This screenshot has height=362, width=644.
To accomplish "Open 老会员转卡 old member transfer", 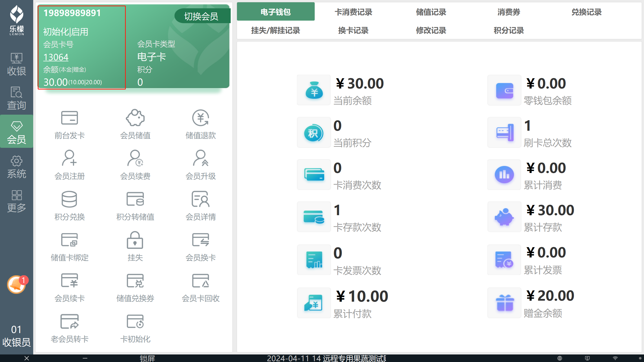I will (x=69, y=328).
